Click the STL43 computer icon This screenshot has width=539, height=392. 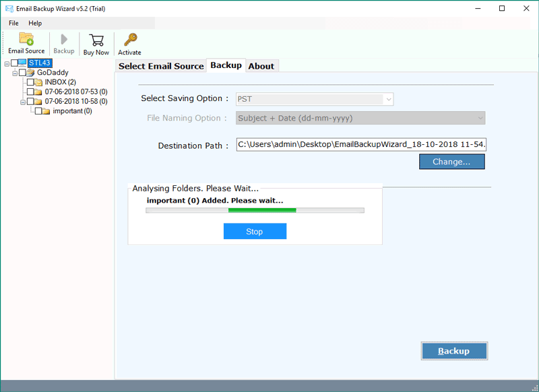point(22,63)
